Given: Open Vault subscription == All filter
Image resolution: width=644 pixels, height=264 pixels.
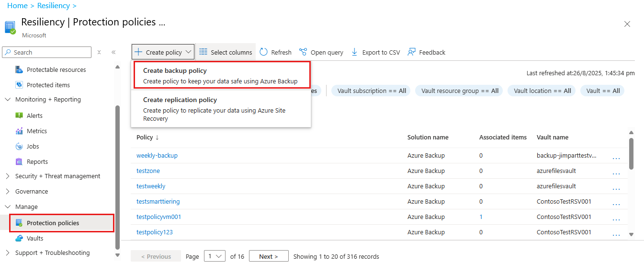Looking at the screenshot, I should tap(372, 91).
